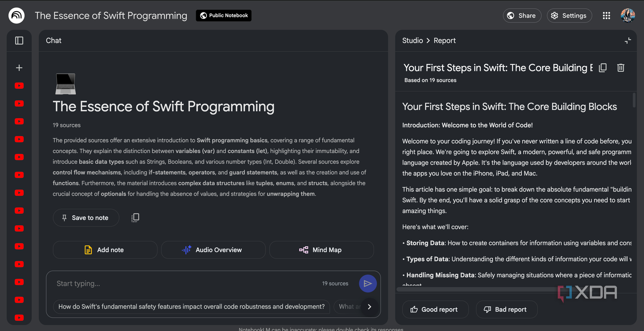Delete the report with trash icon
The height and width of the screenshot is (331, 644).
621,68
